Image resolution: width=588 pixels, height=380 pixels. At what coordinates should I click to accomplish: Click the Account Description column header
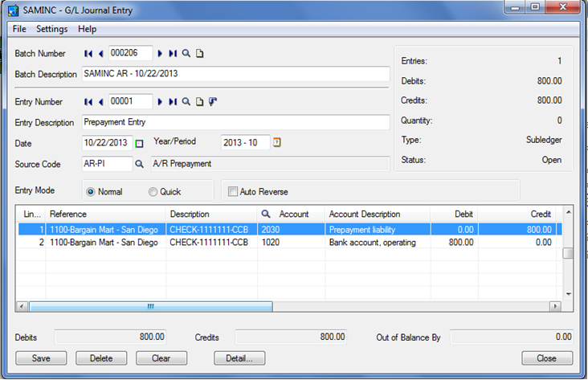(378, 214)
